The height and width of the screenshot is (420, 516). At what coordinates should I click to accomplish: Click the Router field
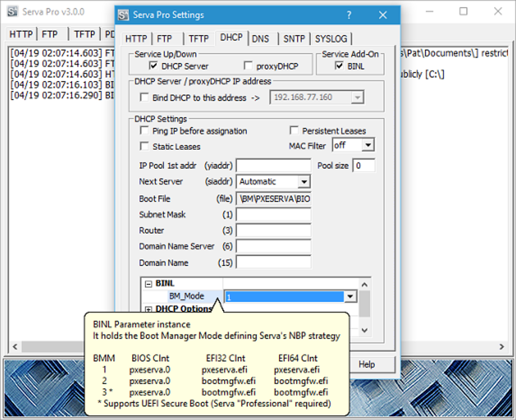point(274,230)
